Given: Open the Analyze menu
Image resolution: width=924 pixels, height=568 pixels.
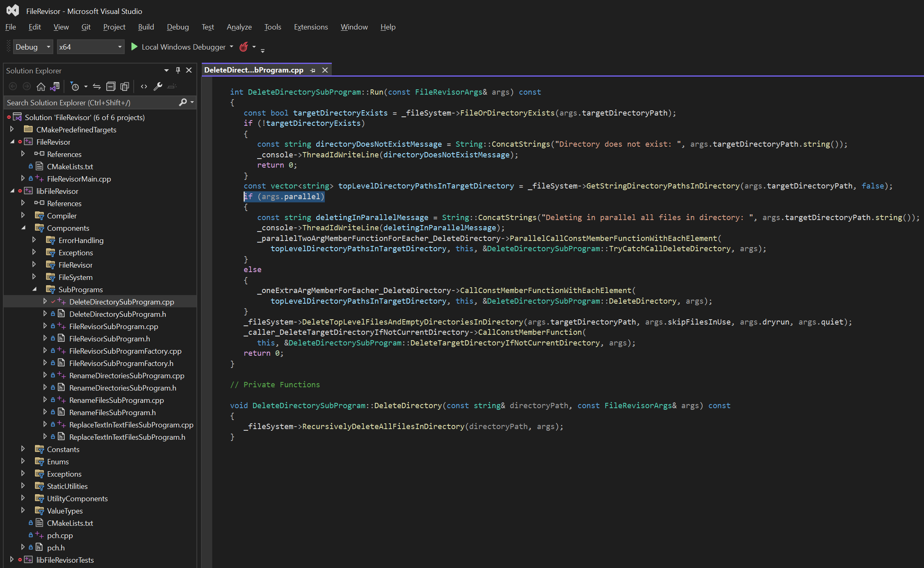Looking at the screenshot, I should (239, 27).
